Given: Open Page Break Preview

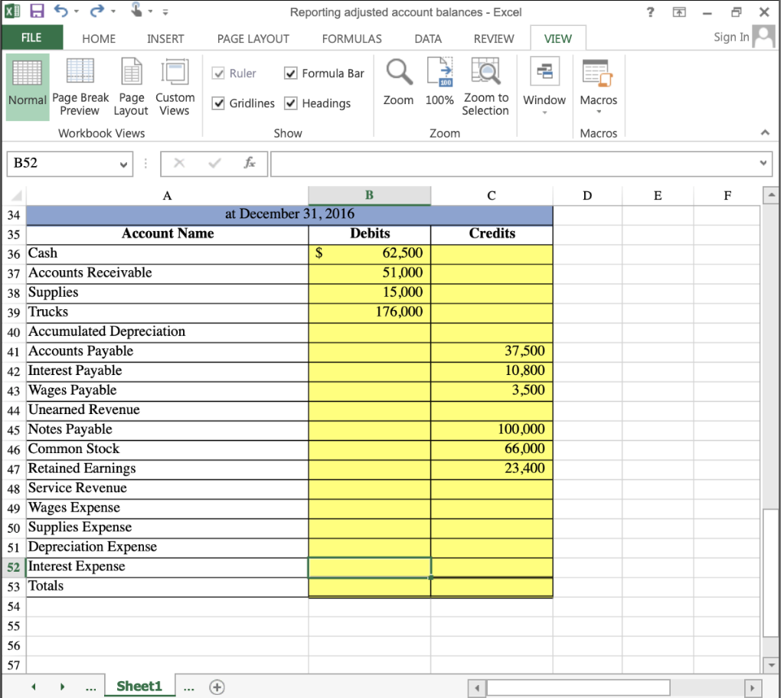Looking at the screenshot, I should [x=80, y=86].
